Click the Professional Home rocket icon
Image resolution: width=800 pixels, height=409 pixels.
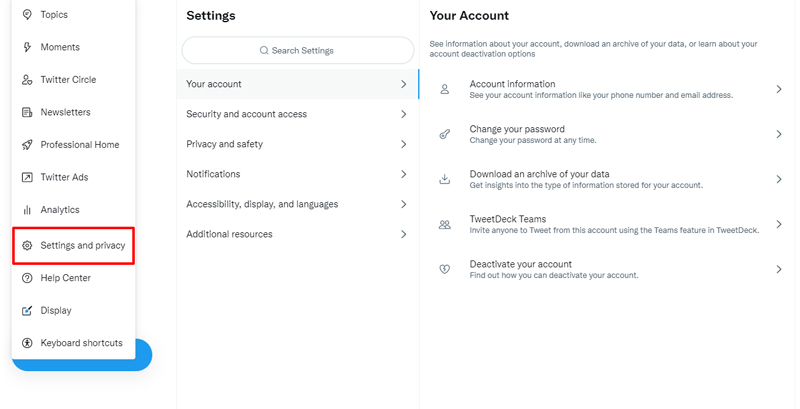[27, 145]
